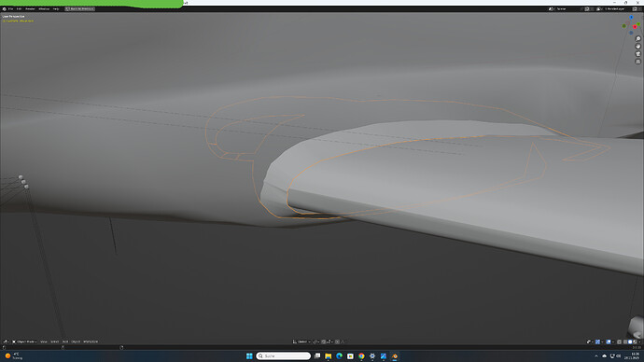Open the viewport Select menu
Screen dimensions: 644x362
pyautogui.click(x=55, y=341)
